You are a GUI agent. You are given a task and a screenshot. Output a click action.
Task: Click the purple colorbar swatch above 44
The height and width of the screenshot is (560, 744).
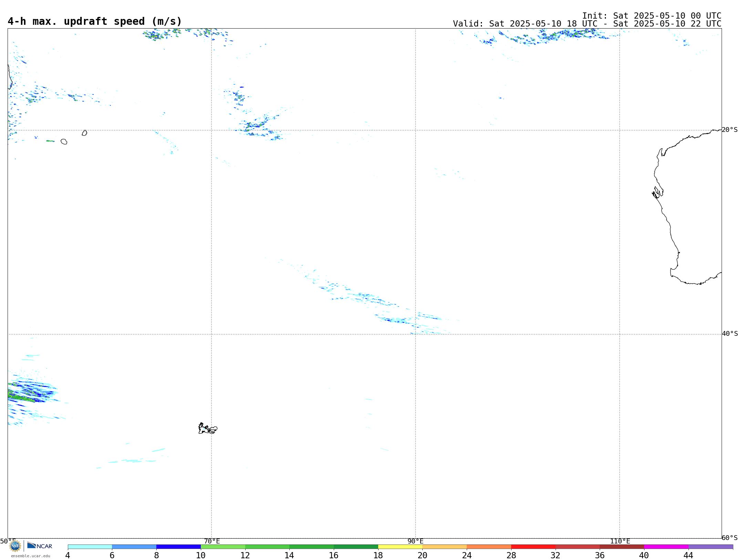pos(711,547)
